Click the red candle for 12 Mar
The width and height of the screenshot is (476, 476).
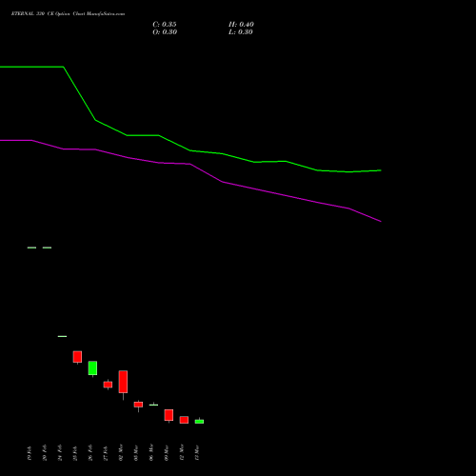click(184, 420)
